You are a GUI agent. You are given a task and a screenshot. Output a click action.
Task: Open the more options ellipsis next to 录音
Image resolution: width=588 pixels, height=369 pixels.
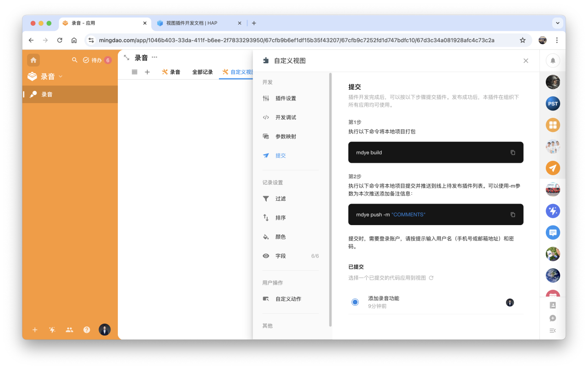point(154,57)
